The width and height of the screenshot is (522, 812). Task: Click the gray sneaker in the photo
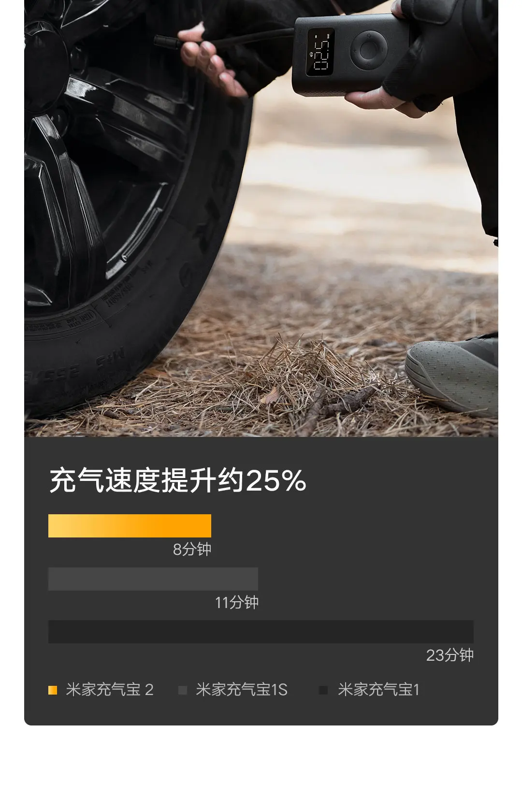pyautogui.click(x=452, y=377)
